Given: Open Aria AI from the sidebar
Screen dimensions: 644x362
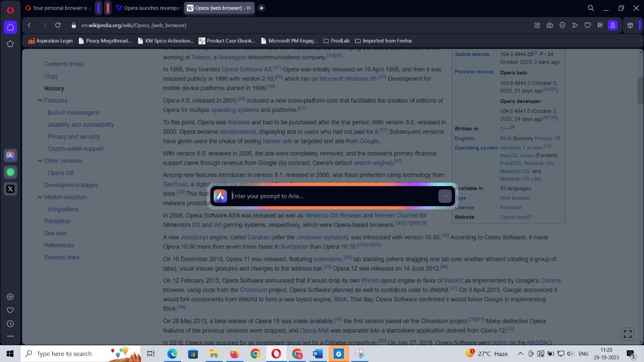Looking at the screenshot, I should tap(10, 155).
